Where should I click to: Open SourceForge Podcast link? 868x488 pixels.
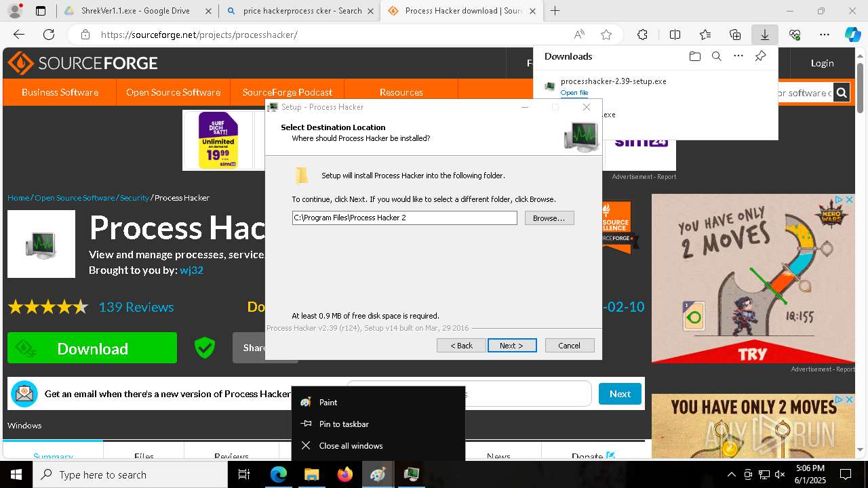click(288, 92)
